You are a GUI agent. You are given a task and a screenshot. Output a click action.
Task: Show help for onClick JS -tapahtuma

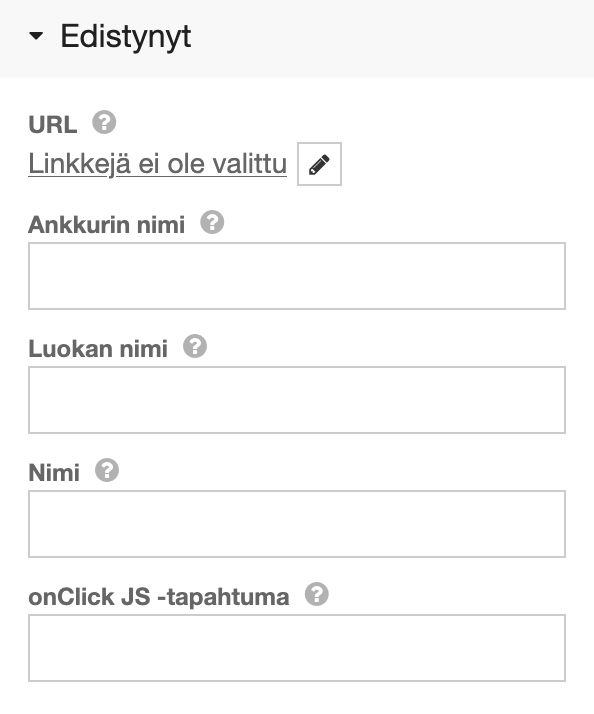point(317,594)
